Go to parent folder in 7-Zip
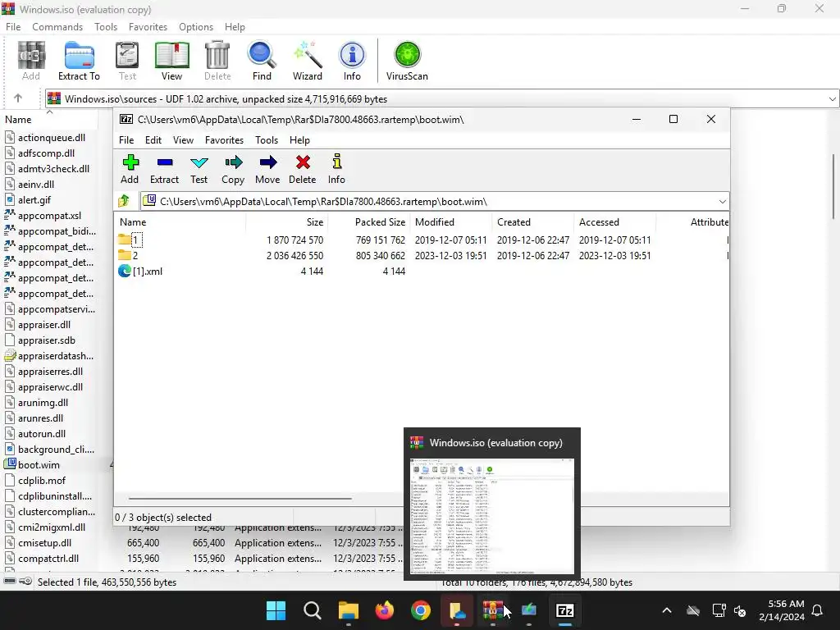The height and width of the screenshot is (630, 840). tap(125, 201)
